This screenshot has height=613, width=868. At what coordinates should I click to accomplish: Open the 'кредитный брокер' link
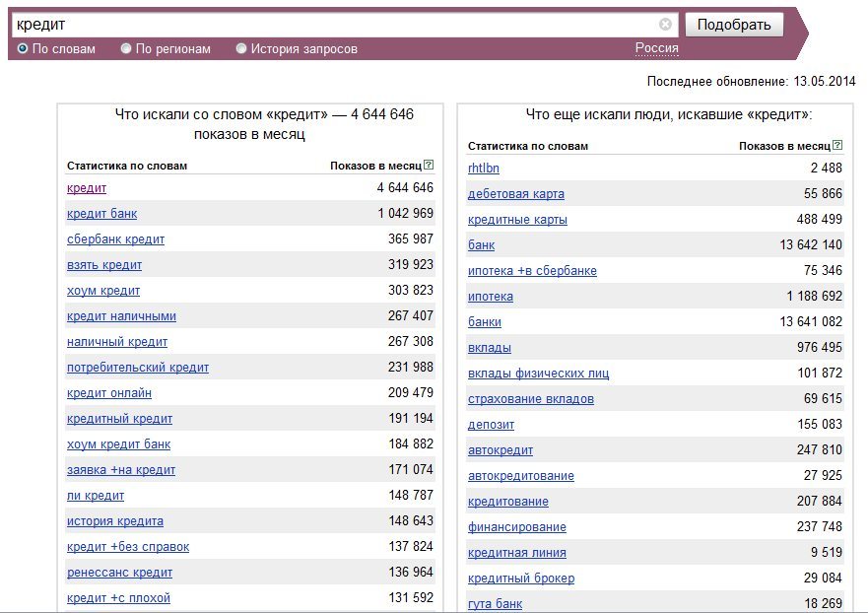click(x=521, y=579)
